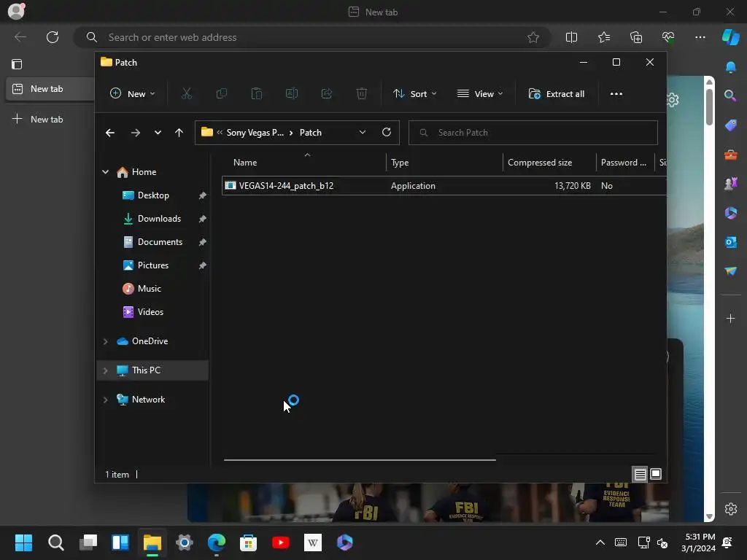Viewport: 747px width, 560px height.
Task: Open Downloads in the navigation pane
Action: click(x=159, y=219)
